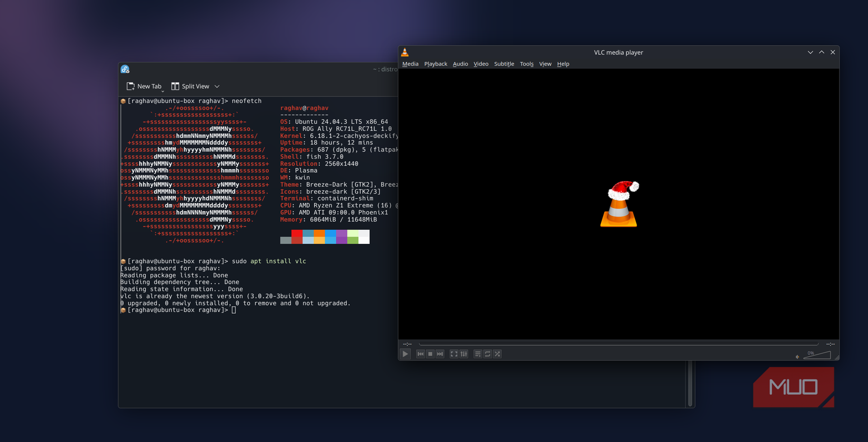
Task: Click the 'Uptime: 18 hours, 12 mins' line
Action: click(x=326, y=142)
